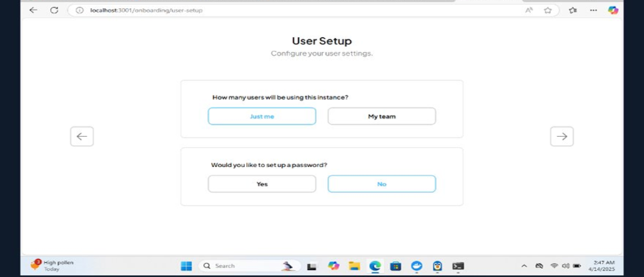Image resolution: width=644 pixels, height=277 pixels.
Task: Click the battery status tray icon
Action: 577,266
